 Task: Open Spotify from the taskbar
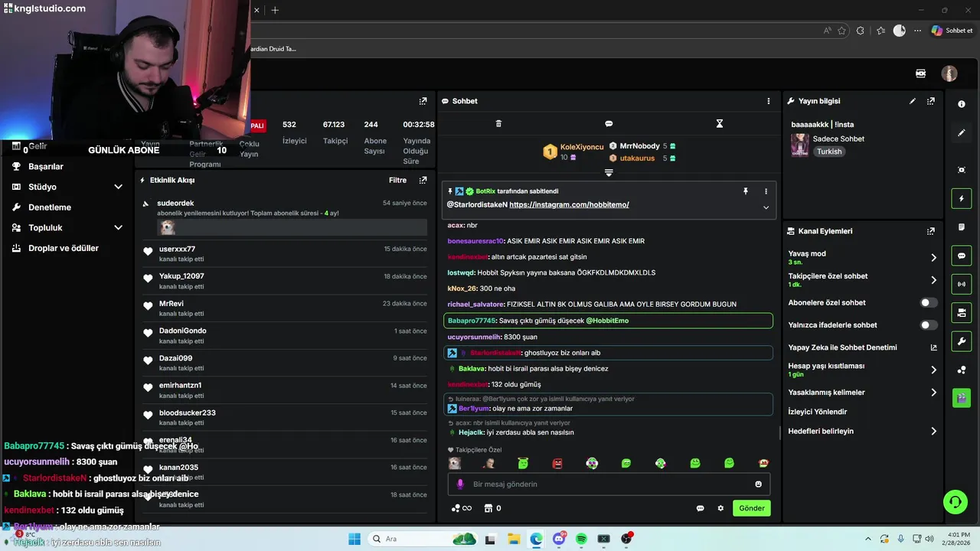click(x=581, y=539)
